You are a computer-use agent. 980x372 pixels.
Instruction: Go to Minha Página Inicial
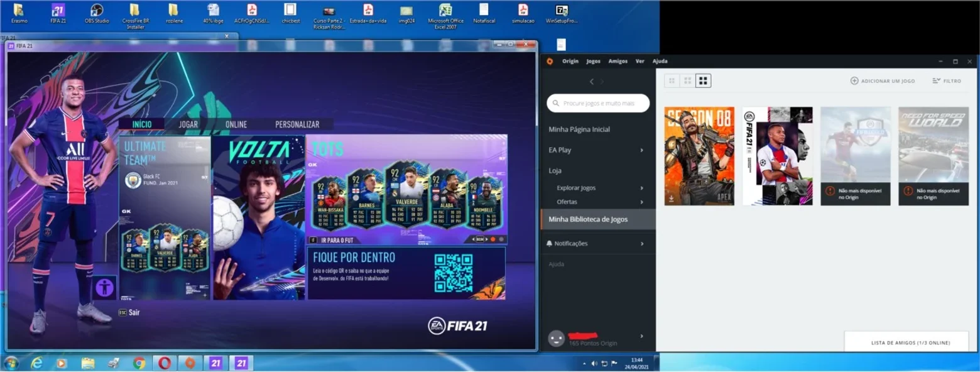pos(579,129)
